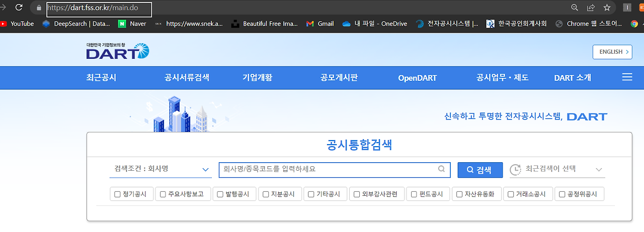This screenshot has width=644, height=232.
Task: Toggle 공정위공시 checkbox
Action: point(562,194)
